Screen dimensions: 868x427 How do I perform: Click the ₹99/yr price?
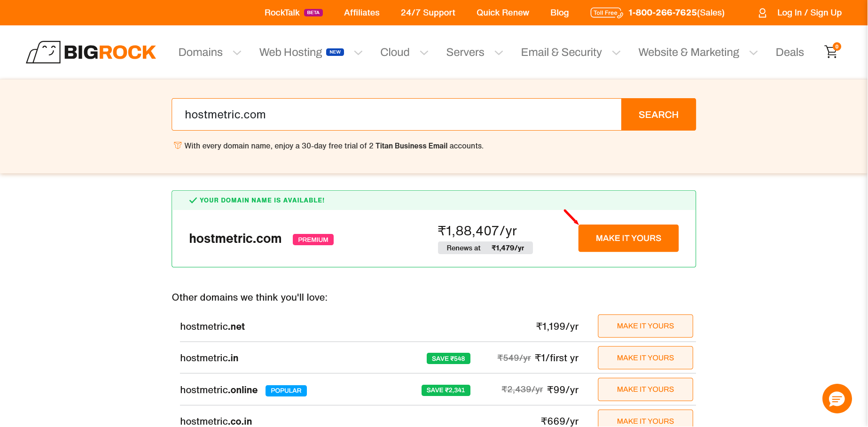coord(563,389)
